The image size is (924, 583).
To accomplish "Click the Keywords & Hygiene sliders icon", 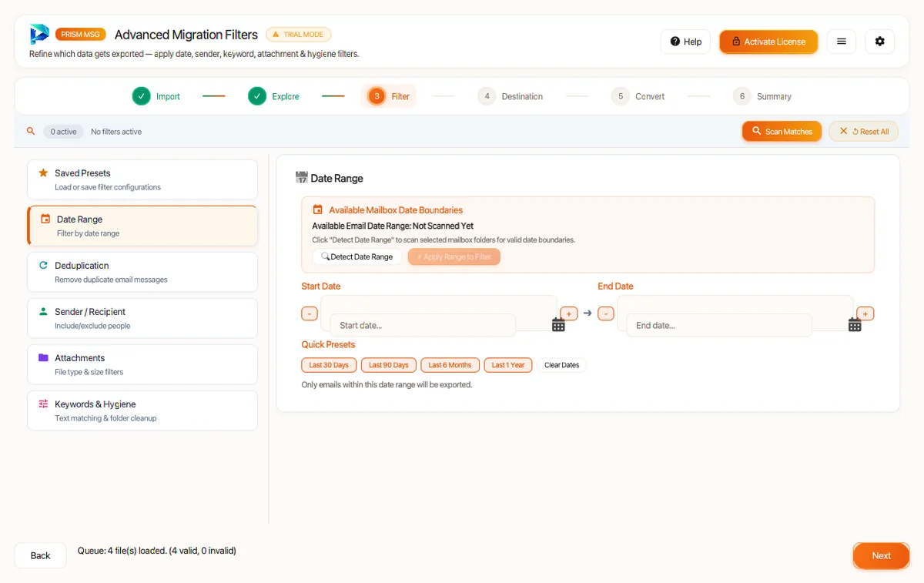I will click(x=43, y=404).
